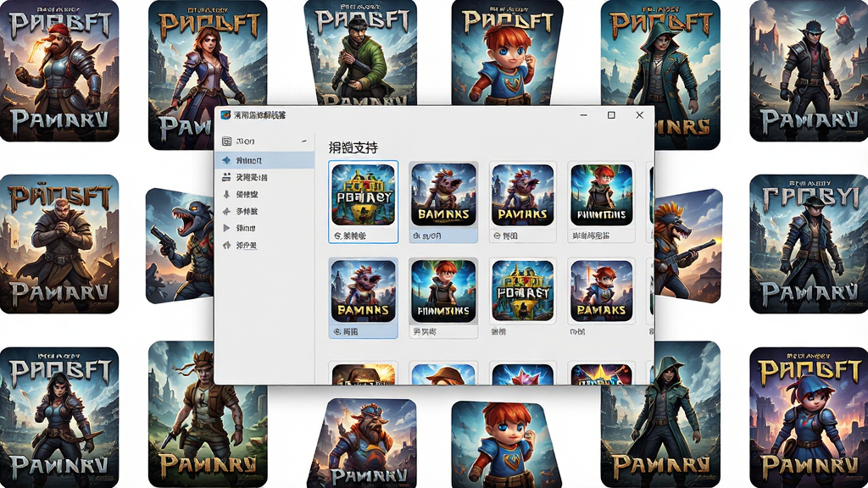The image size is (868, 488).
Task: Collapse the sidebar header using the small dash
Action: click(x=303, y=141)
